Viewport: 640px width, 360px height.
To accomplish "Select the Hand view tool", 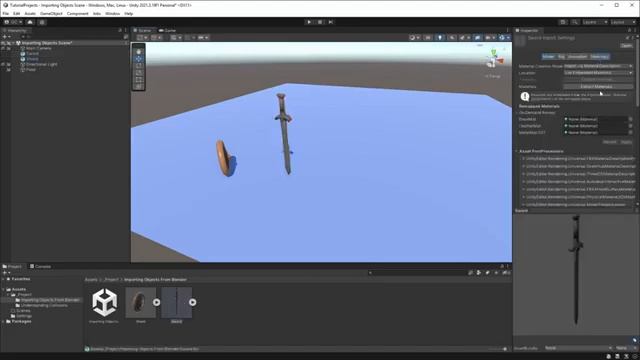I will (139, 51).
